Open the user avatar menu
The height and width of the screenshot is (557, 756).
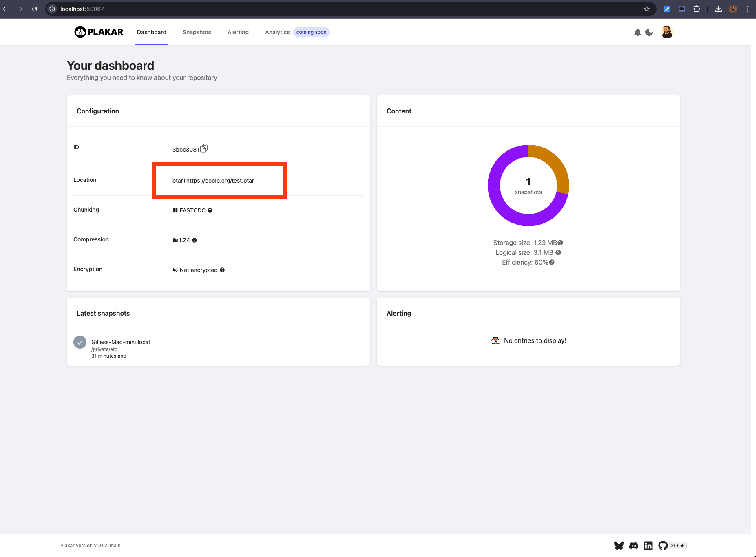point(667,32)
